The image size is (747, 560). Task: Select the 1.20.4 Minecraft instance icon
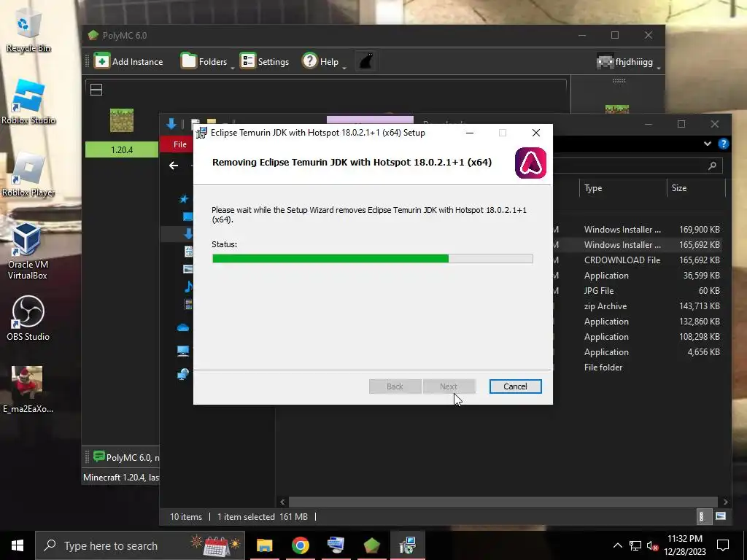coord(122,120)
